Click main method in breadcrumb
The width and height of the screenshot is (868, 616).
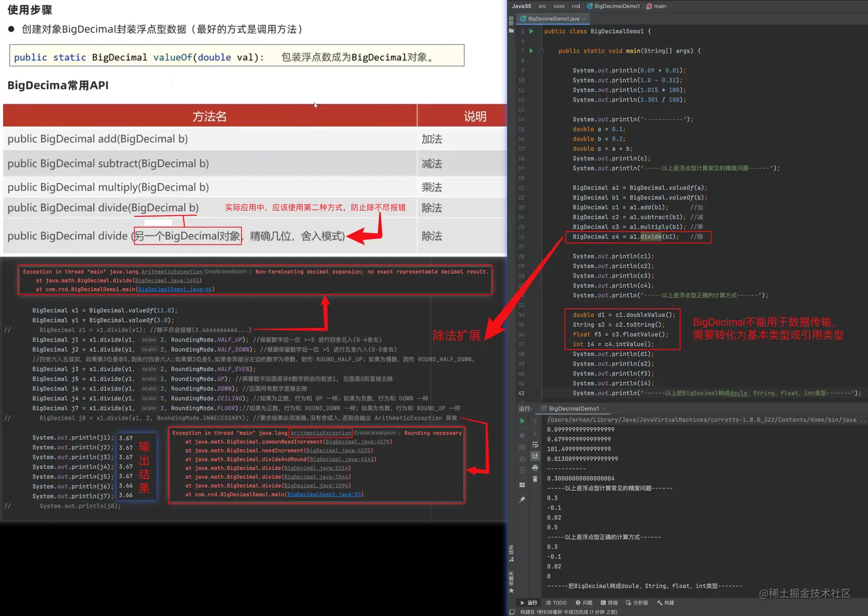click(657, 6)
